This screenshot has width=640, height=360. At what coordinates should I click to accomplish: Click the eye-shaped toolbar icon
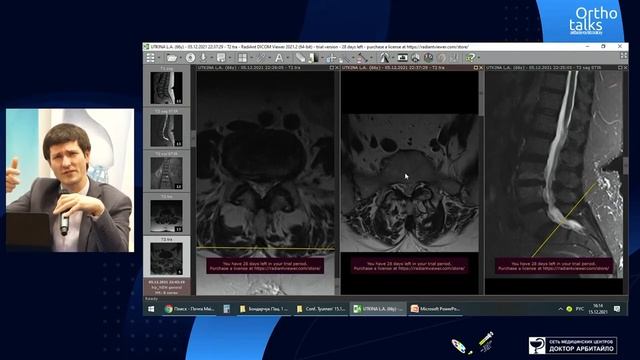[x=416, y=58]
